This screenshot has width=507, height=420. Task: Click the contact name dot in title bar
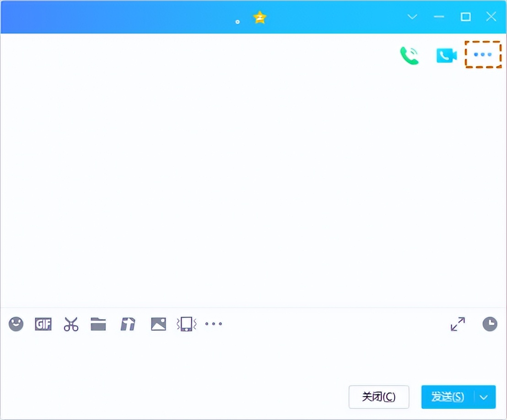[237, 22]
